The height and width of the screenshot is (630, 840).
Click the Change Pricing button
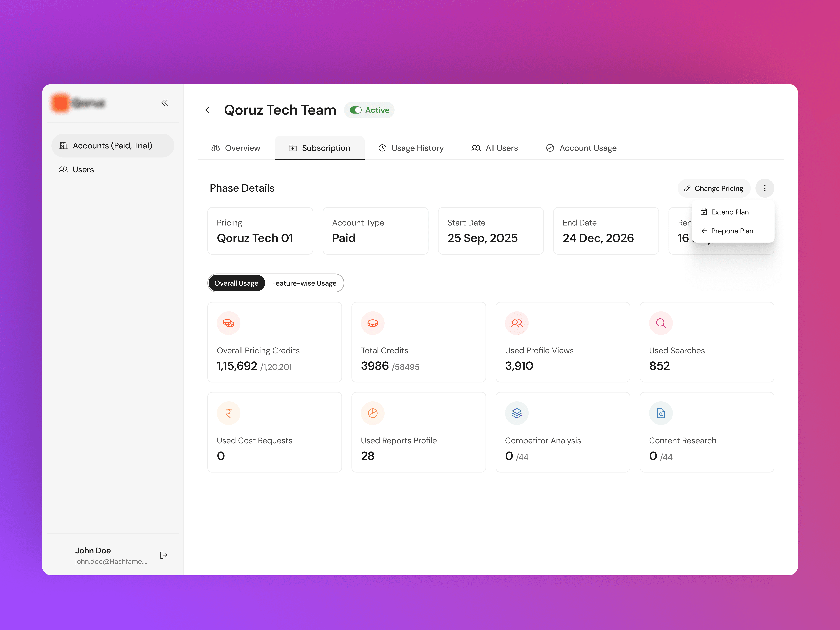714,188
